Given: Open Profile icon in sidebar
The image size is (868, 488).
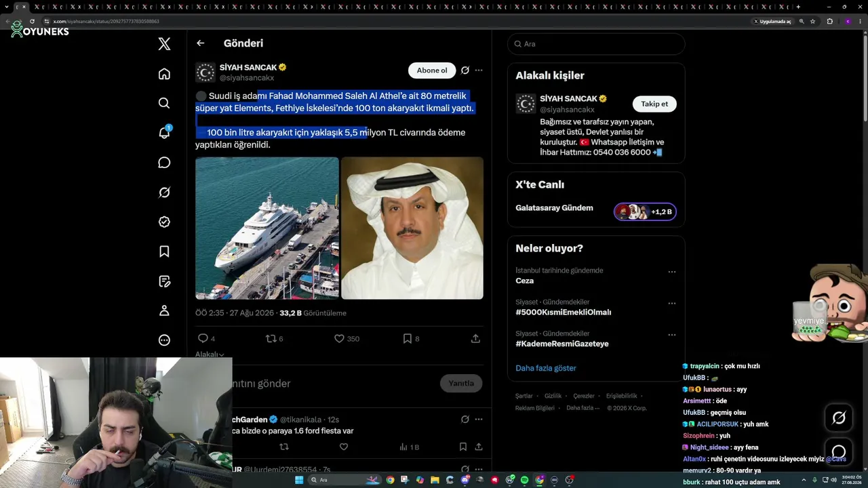Looking at the screenshot, I should click(x=164, y=310).
